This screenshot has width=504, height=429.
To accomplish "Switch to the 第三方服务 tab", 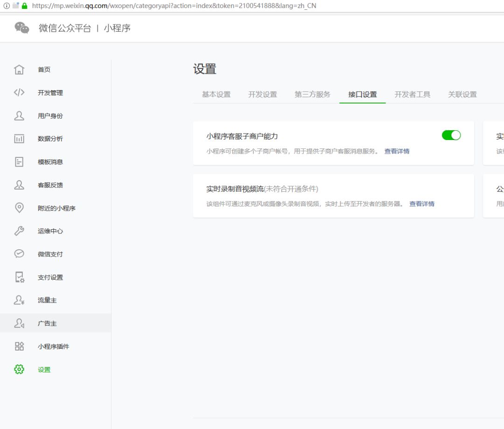I will (x=312, y=94).
